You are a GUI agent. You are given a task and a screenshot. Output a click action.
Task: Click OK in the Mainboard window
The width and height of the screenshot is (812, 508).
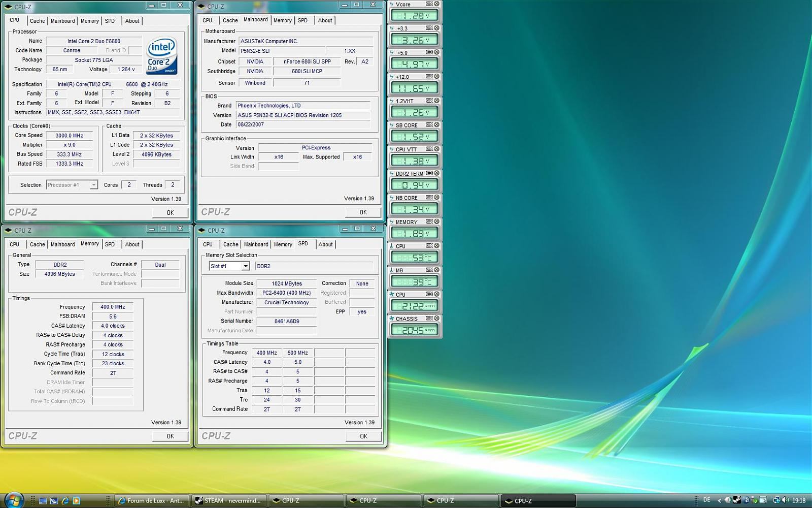click(363, 212)
